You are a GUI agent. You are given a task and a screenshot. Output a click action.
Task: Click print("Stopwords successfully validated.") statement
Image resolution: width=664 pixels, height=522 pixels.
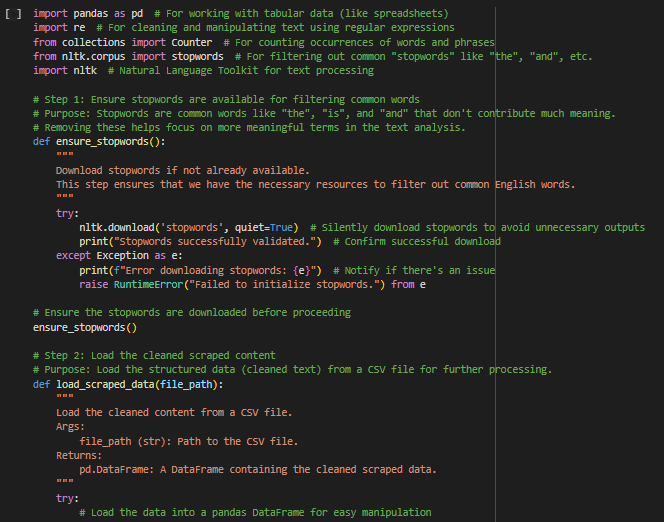coord(200,241)
